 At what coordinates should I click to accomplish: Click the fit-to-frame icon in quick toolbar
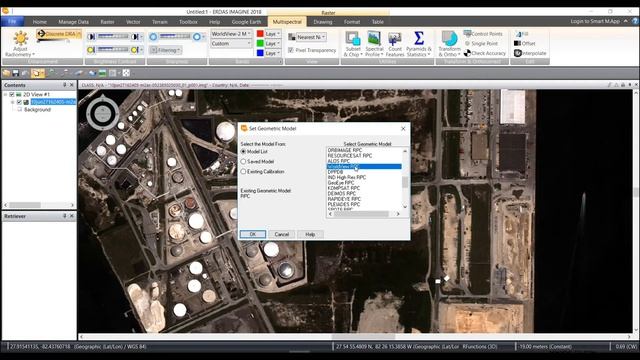tap(126, 73)
